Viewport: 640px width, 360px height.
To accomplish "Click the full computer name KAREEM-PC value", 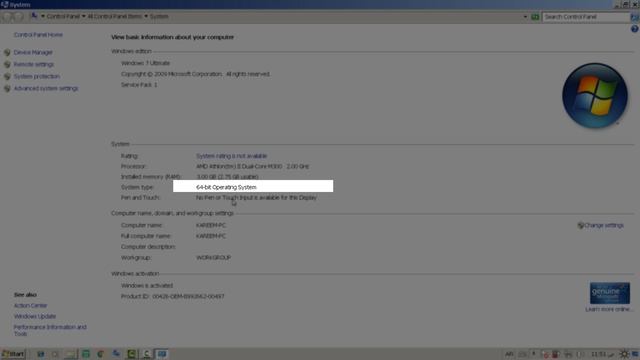I will [211, 236].
